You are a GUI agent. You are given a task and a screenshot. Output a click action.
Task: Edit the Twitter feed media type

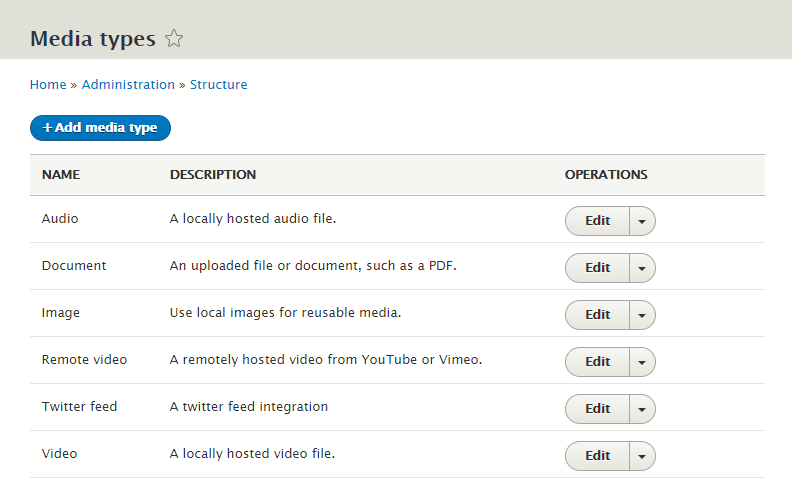(x=598, y=409)
